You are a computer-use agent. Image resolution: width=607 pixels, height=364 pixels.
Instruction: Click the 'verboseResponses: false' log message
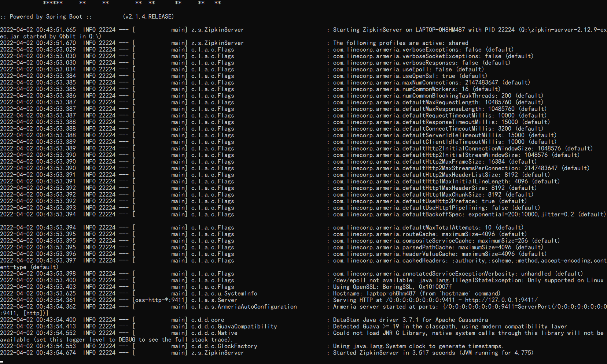click(x=422, y=63)
